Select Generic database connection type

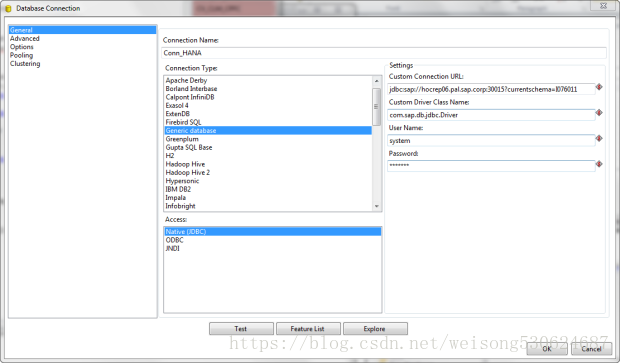point(268,130)
